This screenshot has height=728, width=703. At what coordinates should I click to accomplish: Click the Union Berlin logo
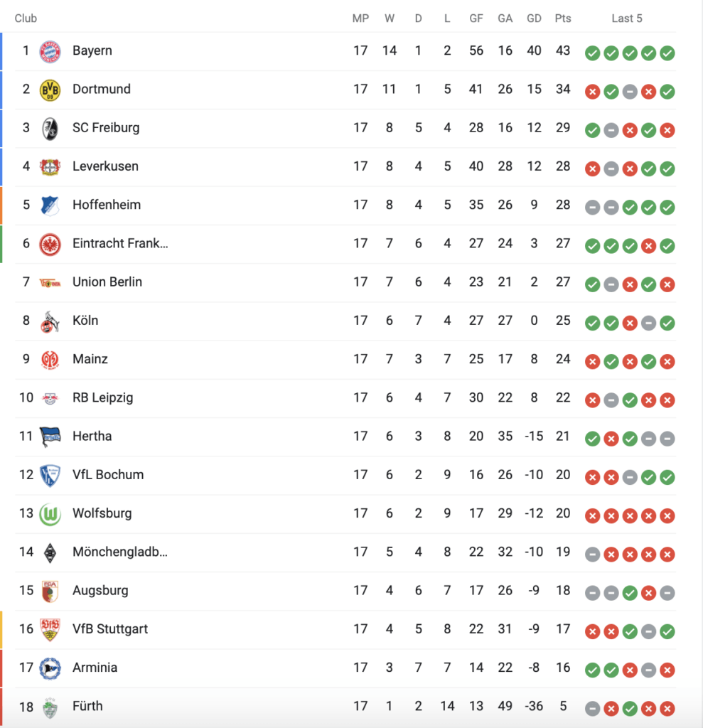click(x=50, y=282)
